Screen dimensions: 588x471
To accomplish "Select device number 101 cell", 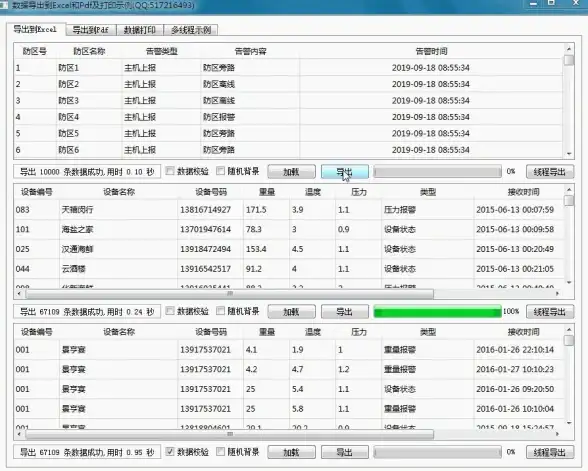I will (36, 230).
